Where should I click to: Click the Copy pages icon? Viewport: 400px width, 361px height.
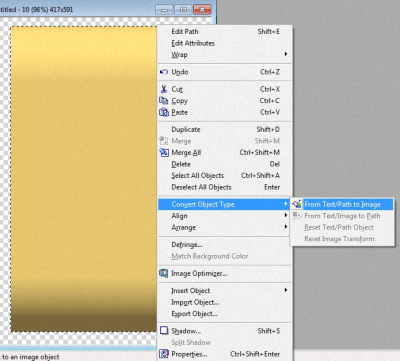coord(164,100)
